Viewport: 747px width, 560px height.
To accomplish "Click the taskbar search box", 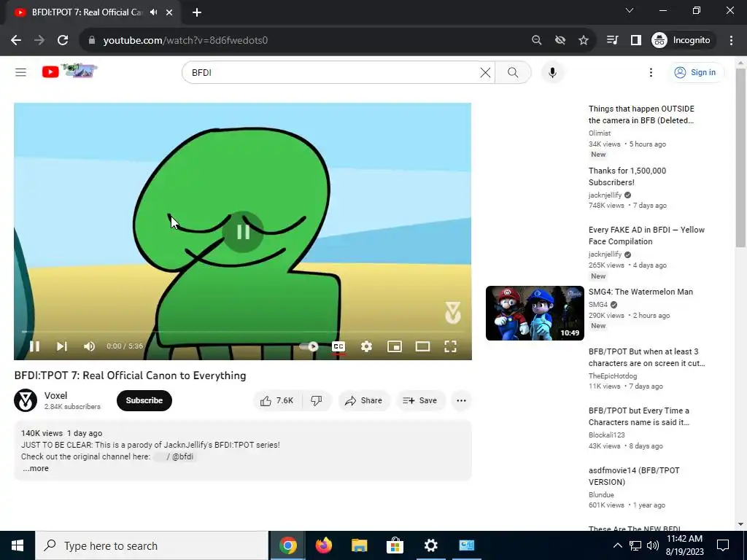I will coord(152,545).
